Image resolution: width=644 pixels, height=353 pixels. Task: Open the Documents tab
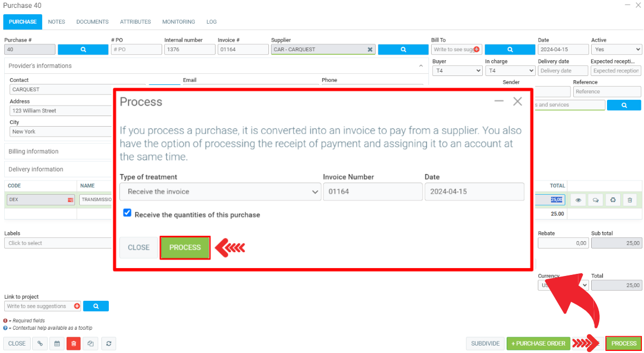(92, 22)
